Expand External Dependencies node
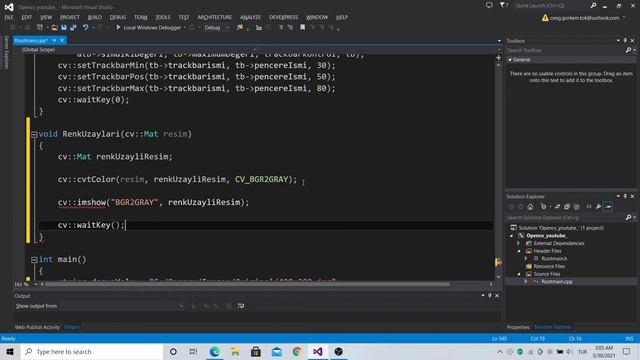 tap(519, 243)
